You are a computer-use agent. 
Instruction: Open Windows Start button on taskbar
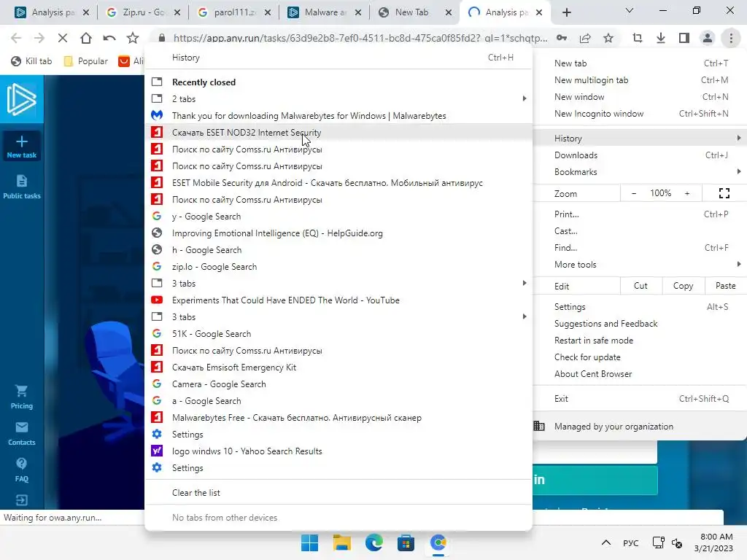pos(309,542)
